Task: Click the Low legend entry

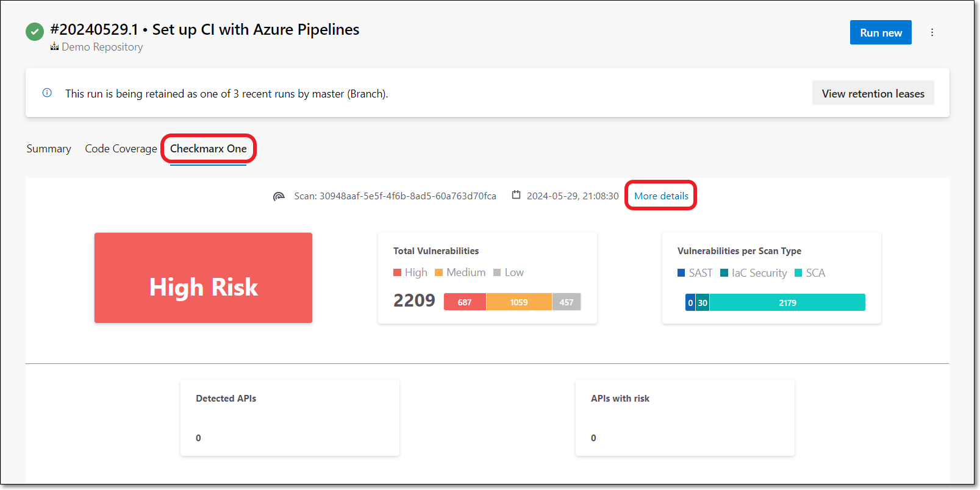Action: point(509,272)
